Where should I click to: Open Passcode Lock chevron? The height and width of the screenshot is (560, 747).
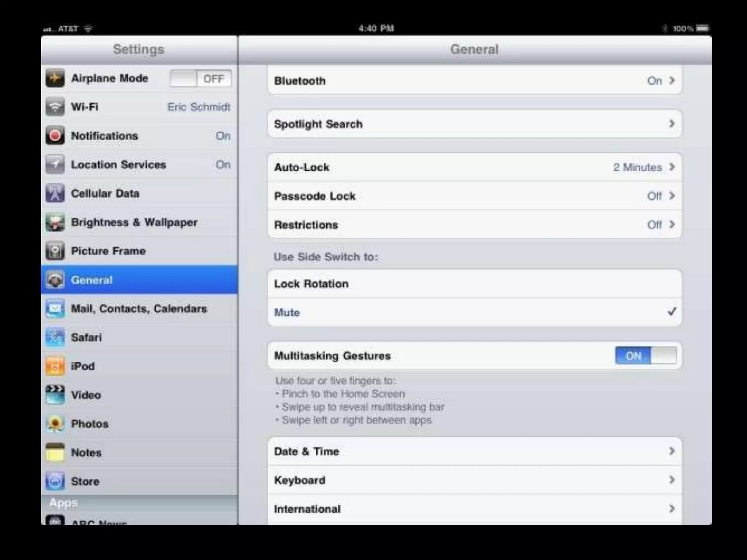[x=672, y=196]
